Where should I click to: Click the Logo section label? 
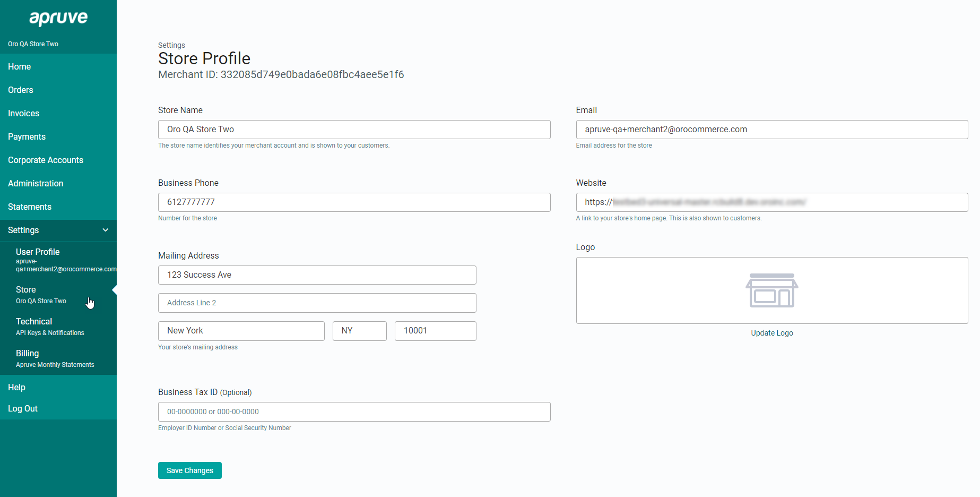pos(585,247)
